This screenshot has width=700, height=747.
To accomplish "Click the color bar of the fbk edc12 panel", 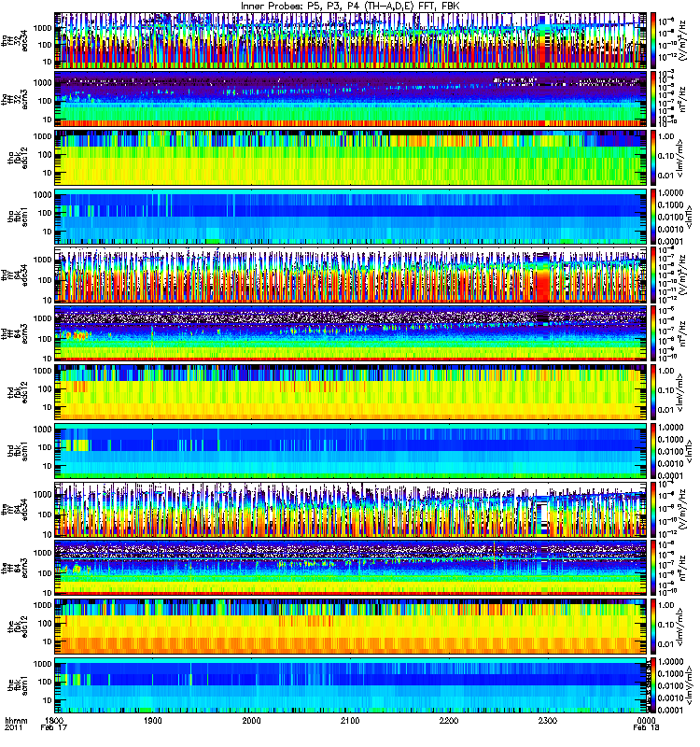I will click(653, 627).
